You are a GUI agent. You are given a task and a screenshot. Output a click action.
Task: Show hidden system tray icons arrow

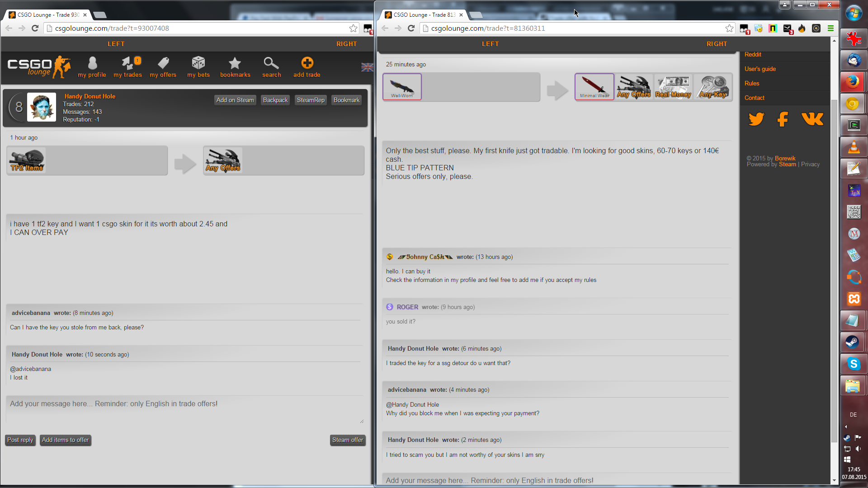pyautogui.click(x=846, y=427)
